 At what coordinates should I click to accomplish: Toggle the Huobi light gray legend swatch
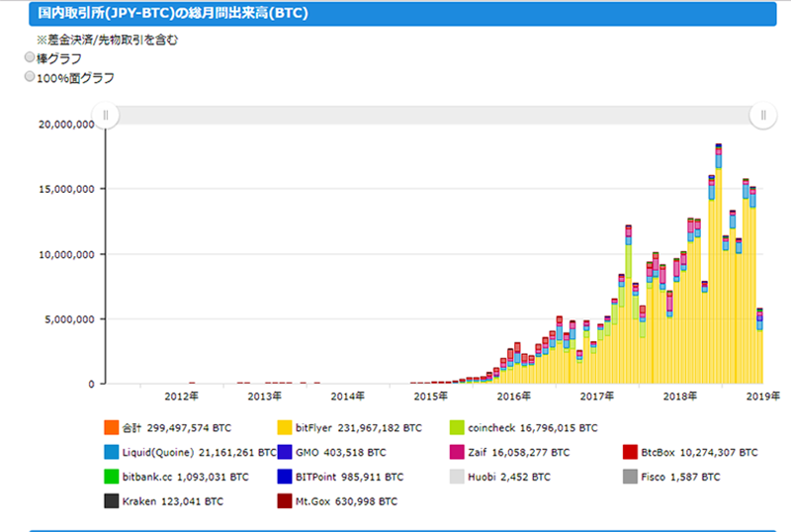click(457, 477)
